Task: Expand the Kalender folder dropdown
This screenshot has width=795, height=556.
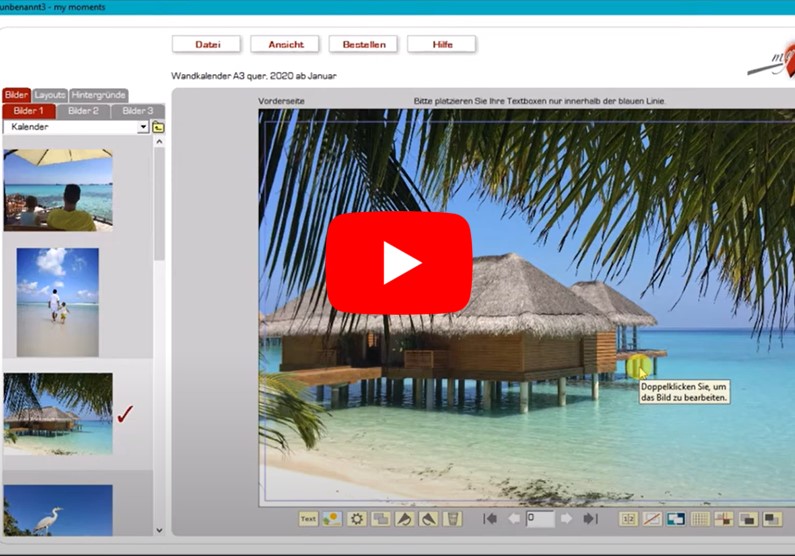Action: point(143,127)
